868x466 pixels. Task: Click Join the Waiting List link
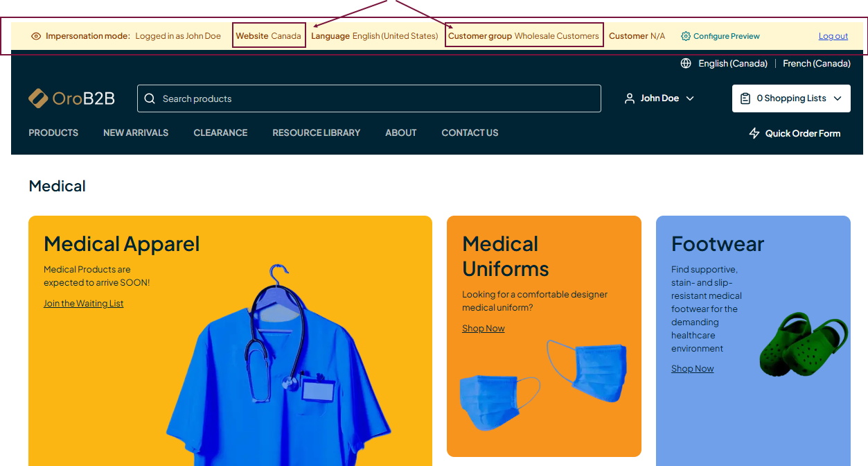83,303
